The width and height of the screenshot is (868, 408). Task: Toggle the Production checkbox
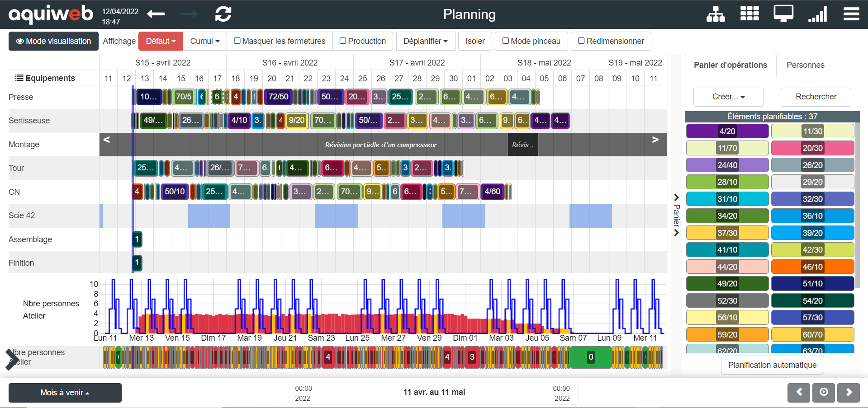343,41
